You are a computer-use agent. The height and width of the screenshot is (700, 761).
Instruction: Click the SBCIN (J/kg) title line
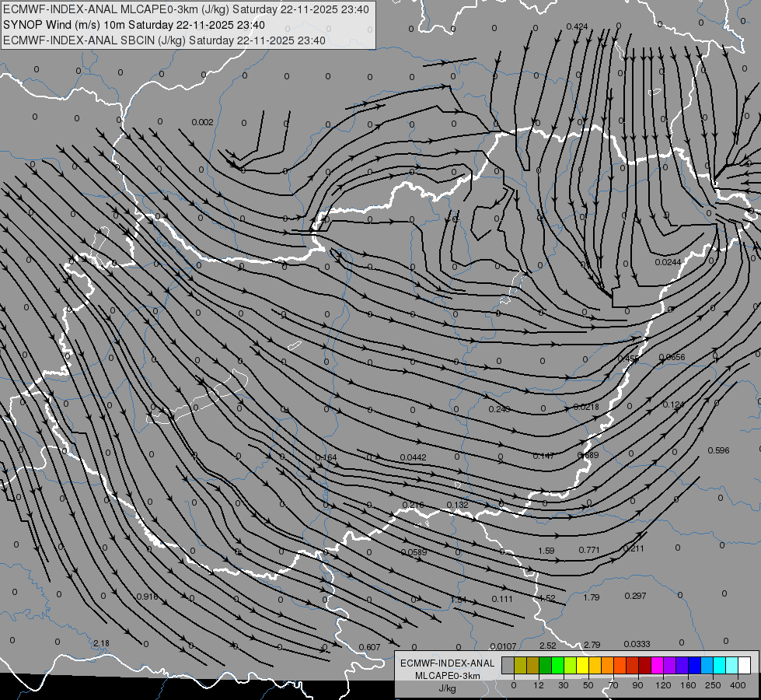pos(164,40)
